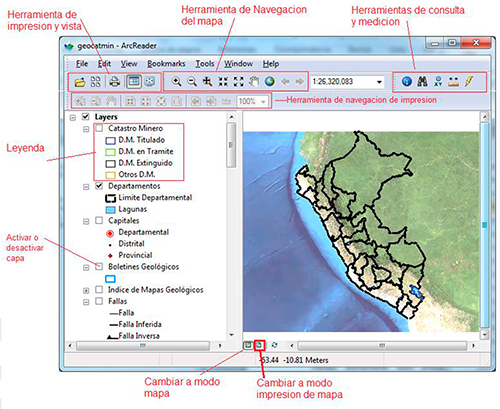Open the Help menu

coord(271,64)
